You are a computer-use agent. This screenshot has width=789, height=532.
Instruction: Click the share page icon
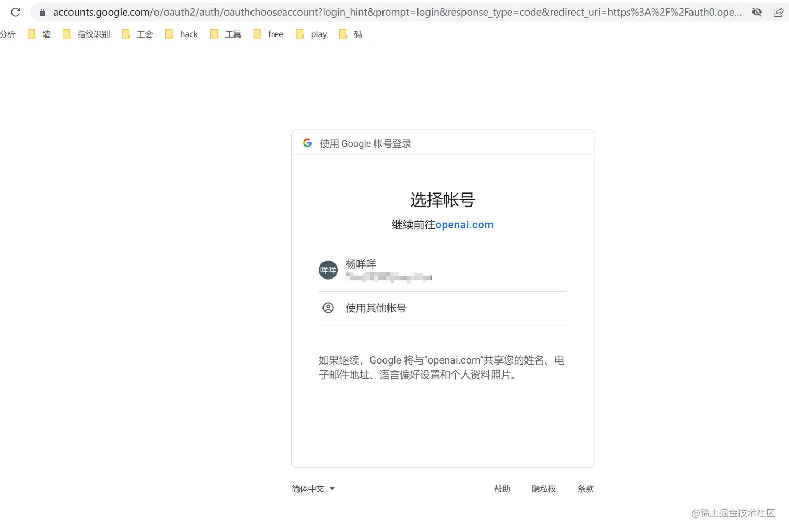(778, 12)
